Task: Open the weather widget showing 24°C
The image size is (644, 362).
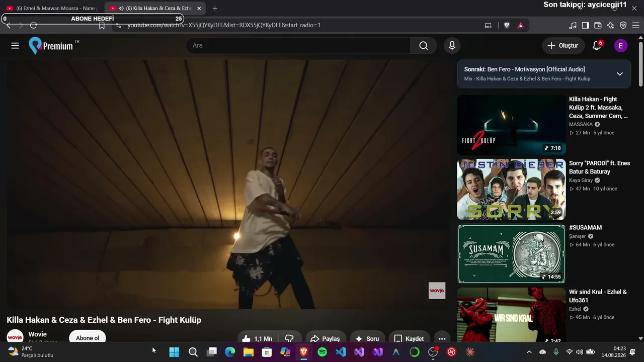Action: pyautogui.click(x=31, y=352)
